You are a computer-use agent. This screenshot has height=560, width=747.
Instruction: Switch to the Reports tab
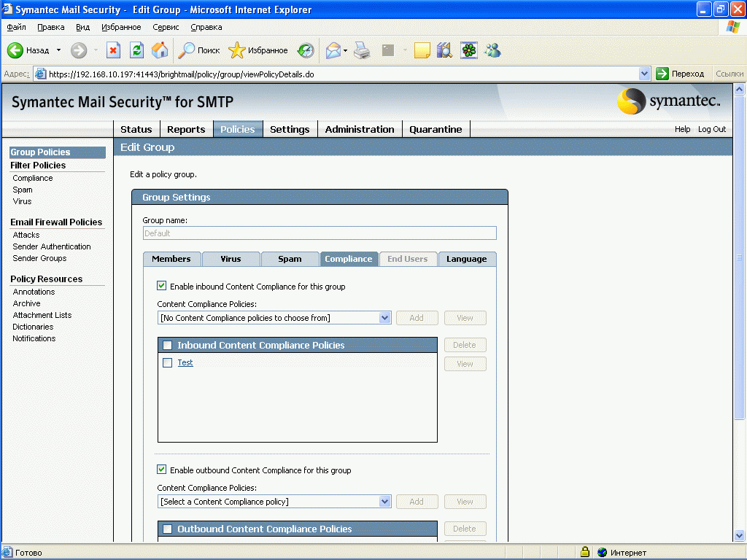[186, 129]
